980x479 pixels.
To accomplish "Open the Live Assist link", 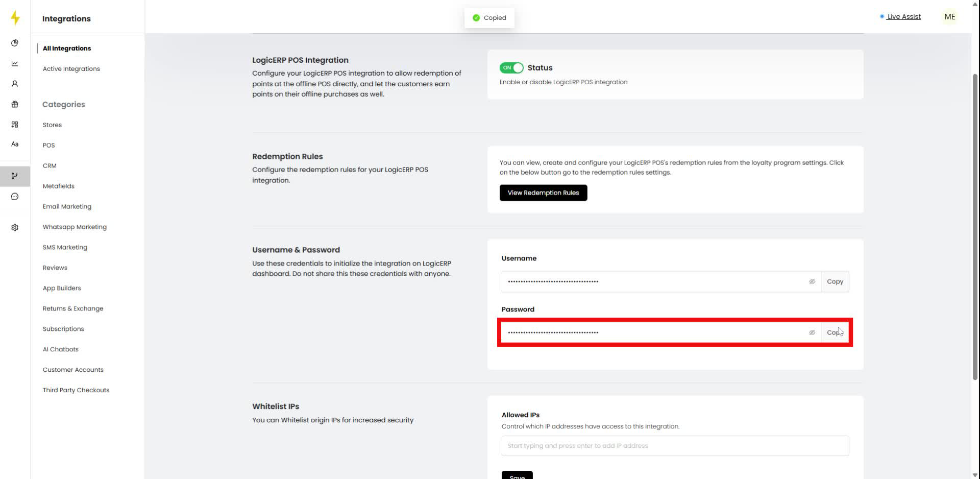I will pos(903,16).
